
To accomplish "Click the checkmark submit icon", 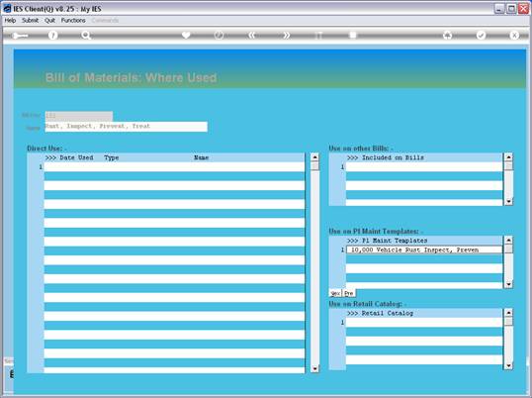I will point(481,36).
